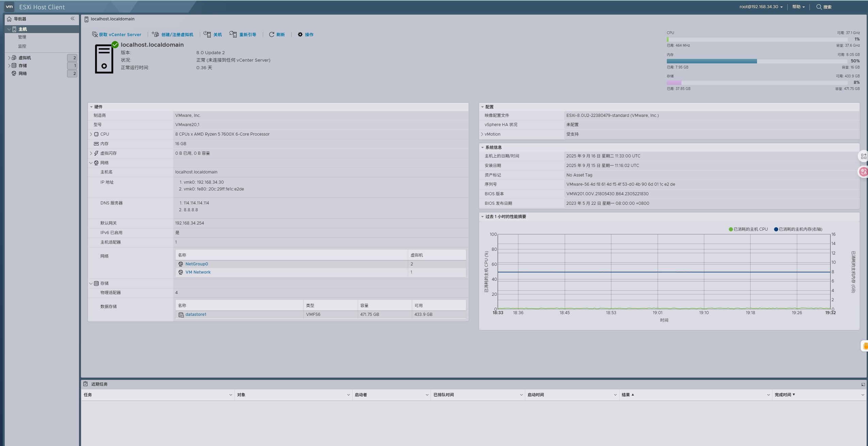Click the Refresh (刷新) icon

tap(272, 34)
